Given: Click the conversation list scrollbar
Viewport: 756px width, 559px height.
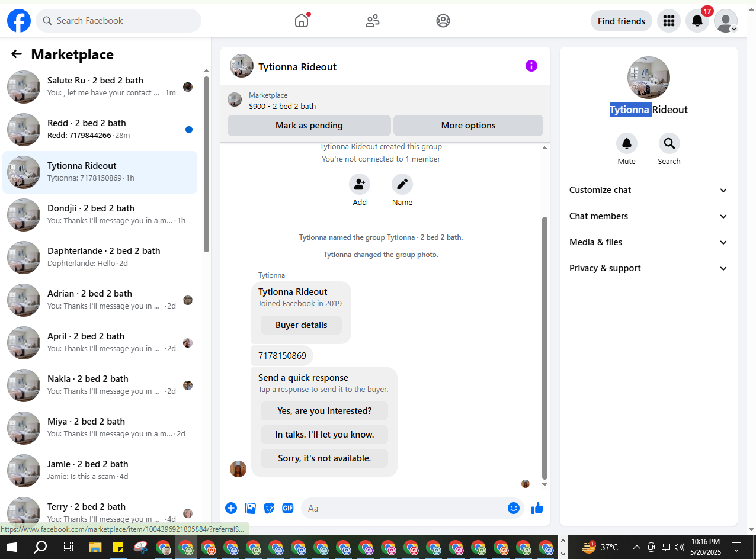Looking at the screenshot, I should point(206,164).
